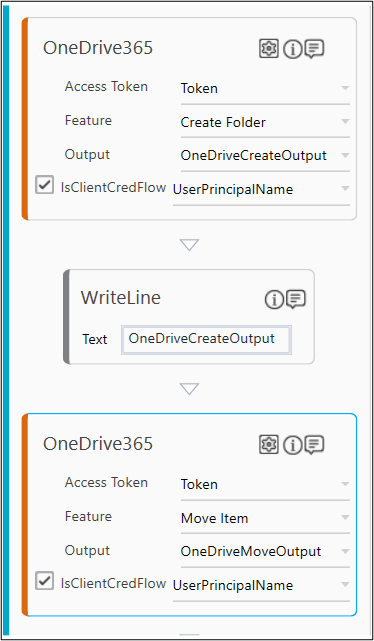Viewport: 374px width, 641px height.
Task: Open comment icon on WriteLine activity
Action: tap(296, 300)
